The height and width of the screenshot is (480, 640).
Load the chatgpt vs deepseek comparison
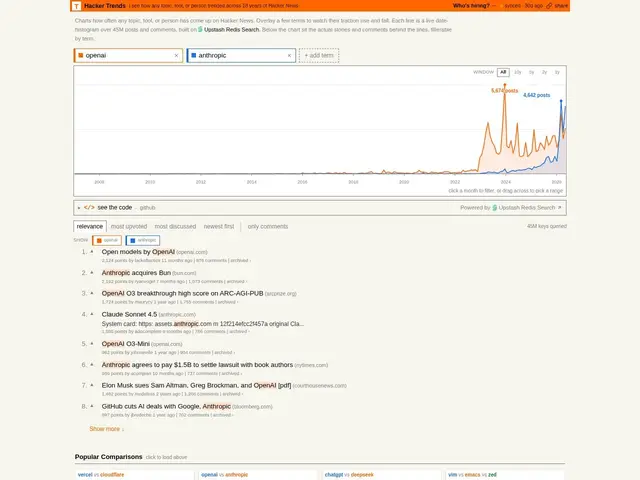[x=382, y=475]
